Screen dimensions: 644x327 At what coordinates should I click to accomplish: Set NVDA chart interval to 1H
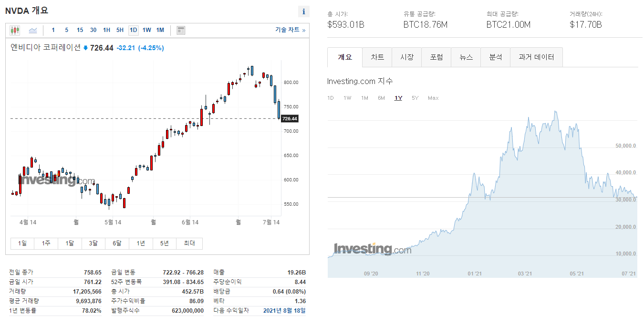pos(106,30)
